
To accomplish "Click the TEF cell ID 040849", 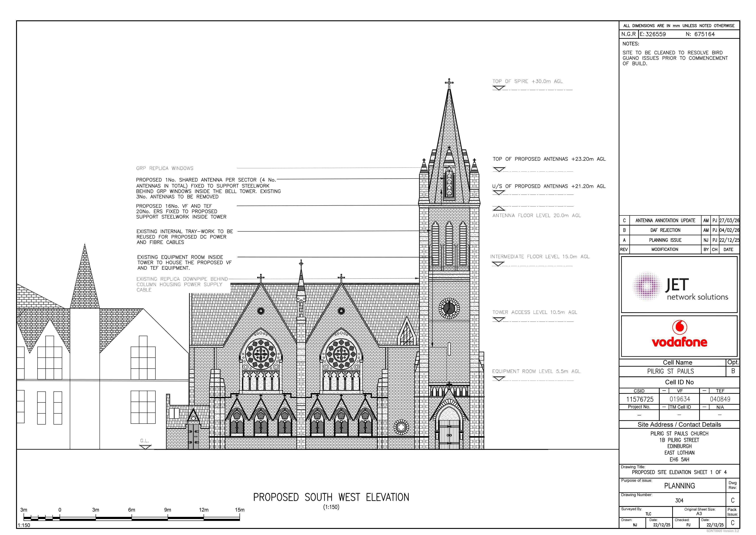I will point(720,399).
